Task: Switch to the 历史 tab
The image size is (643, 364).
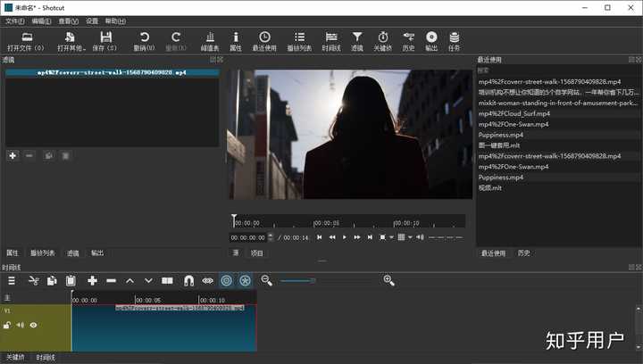Action: pos(523,252)
